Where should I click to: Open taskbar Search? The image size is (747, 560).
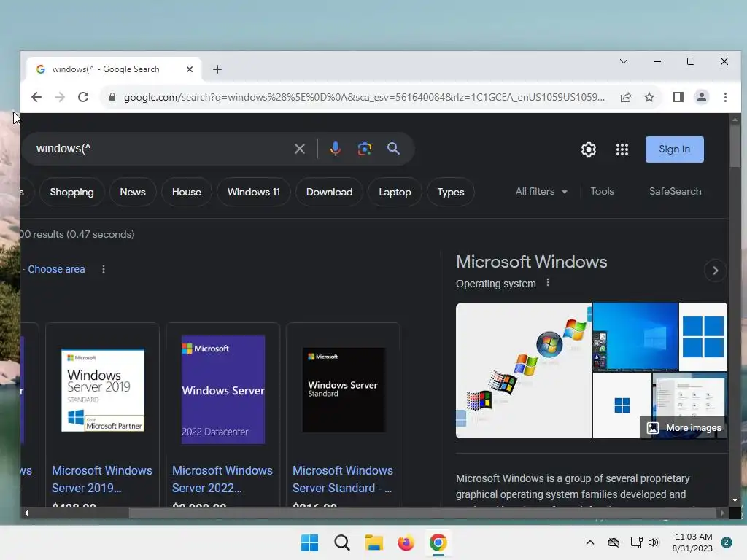click(x=342, y=542)
